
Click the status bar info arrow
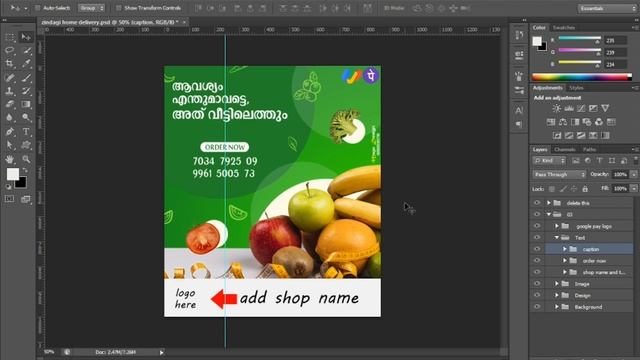[x=162, y=352]
